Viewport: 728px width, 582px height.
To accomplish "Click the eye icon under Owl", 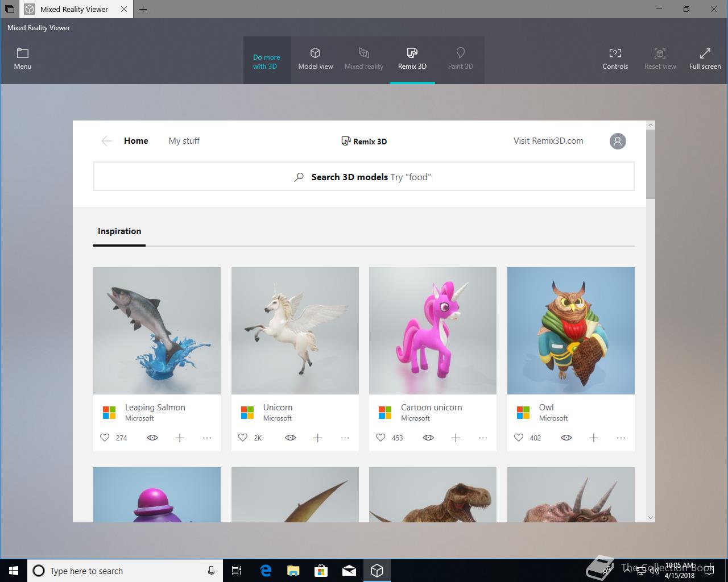I will tap(566, 438).
